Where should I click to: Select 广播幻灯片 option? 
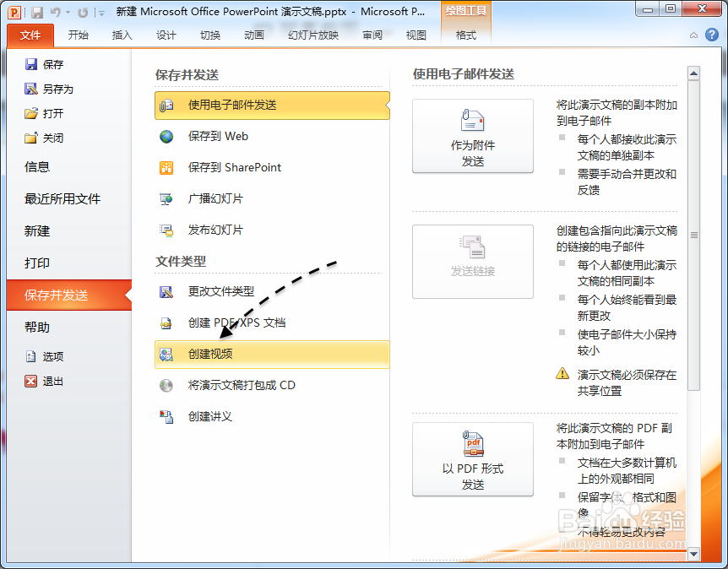[272, 198]
